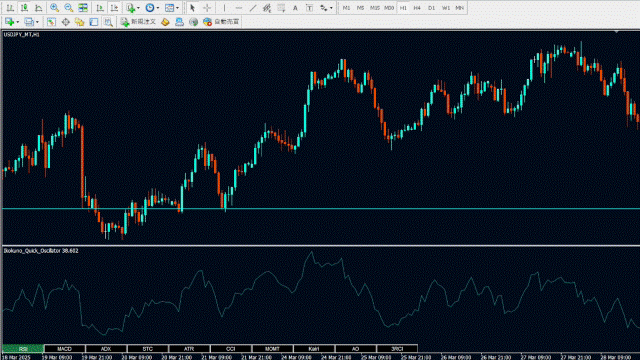Zoom in on the chart
Image resolution: width=640 pixels, height=360 pixels.
[54, 8]
